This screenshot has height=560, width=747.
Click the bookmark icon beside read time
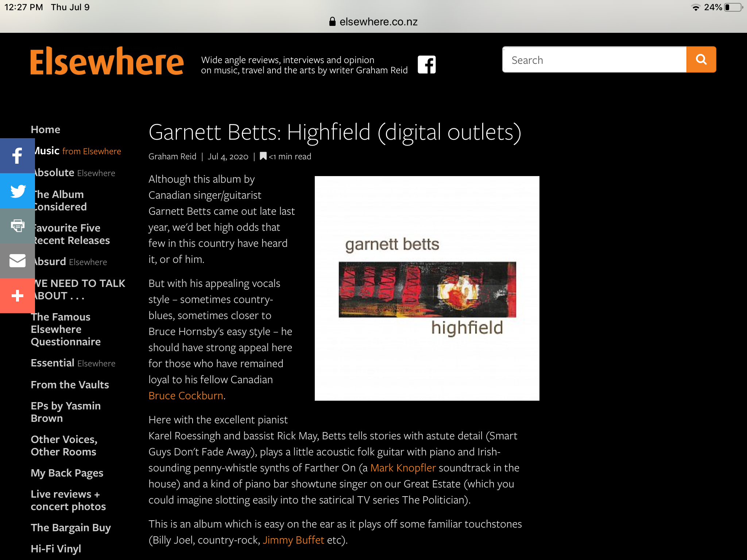coord(263,156)
